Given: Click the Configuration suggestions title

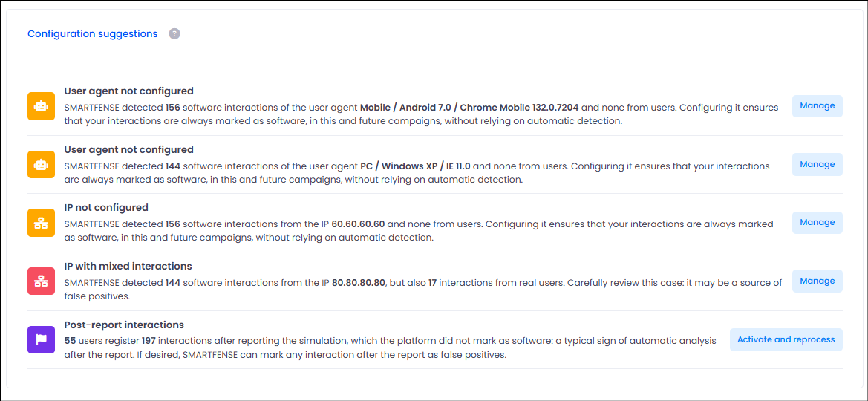Looking at the screenshot, I should [93, 33].
